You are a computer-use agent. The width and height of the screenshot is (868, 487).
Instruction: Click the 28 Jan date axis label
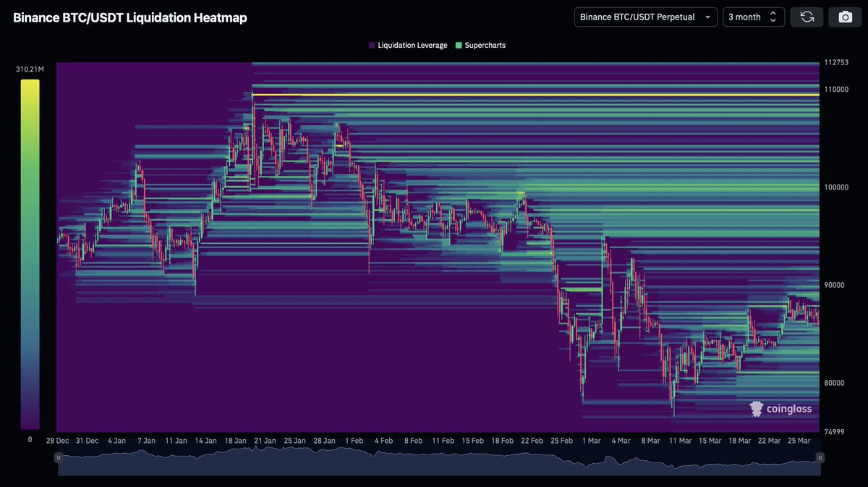[x=323, y=440]
